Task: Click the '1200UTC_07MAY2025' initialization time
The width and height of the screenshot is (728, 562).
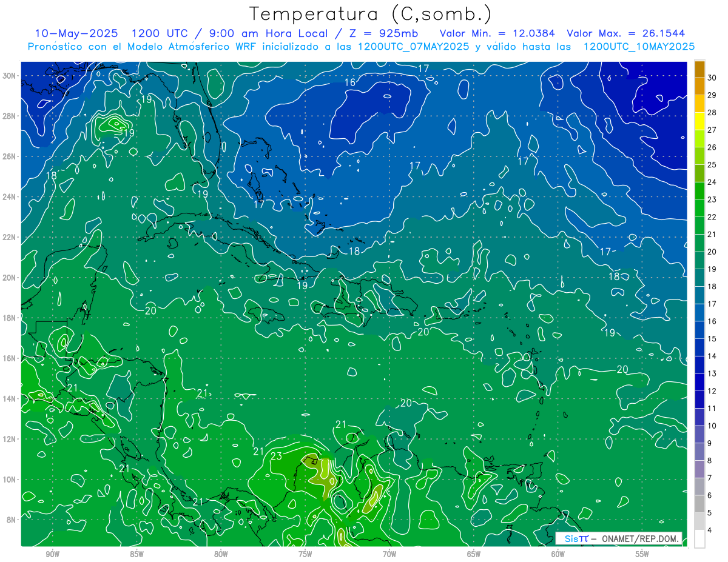Action: click(x=413, y=46)
